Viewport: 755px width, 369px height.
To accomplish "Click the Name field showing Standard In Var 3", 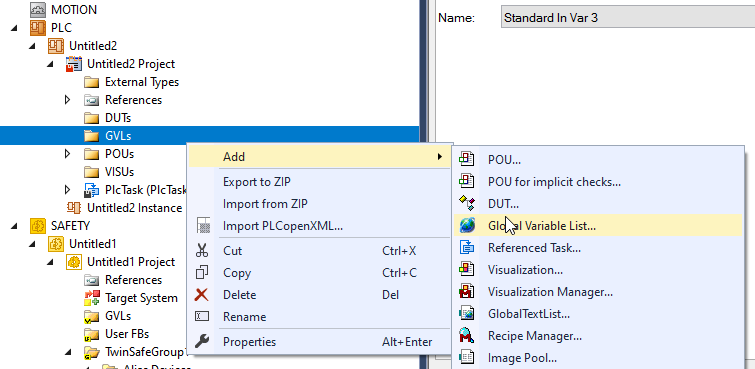I will pyautogui.click(x=628, y=18).
